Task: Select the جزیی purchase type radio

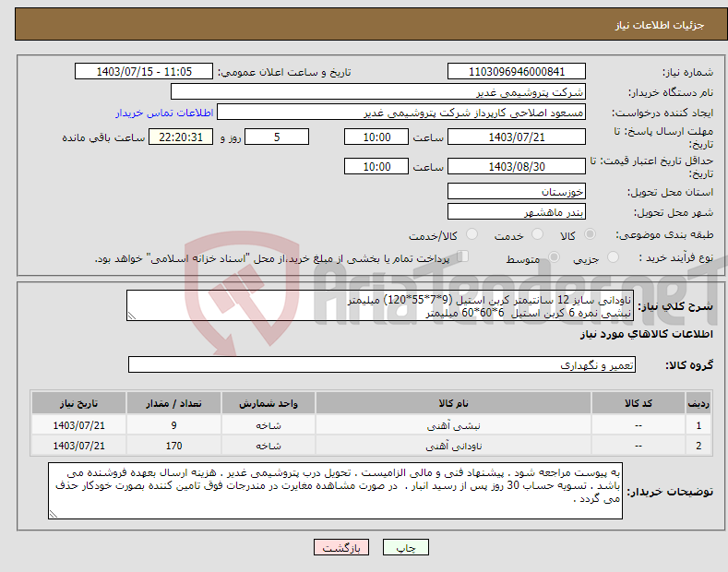Action: point(613,257)
